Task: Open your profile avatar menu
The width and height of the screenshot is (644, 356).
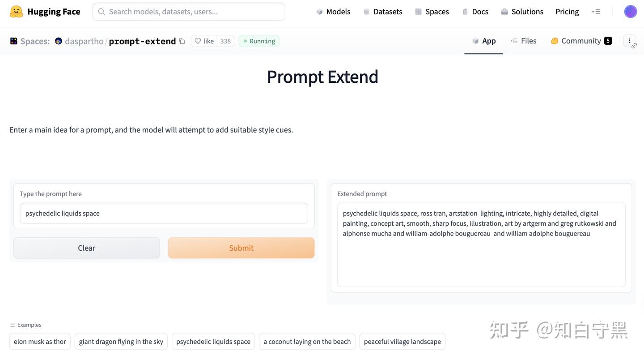Action: coord(630,11)
